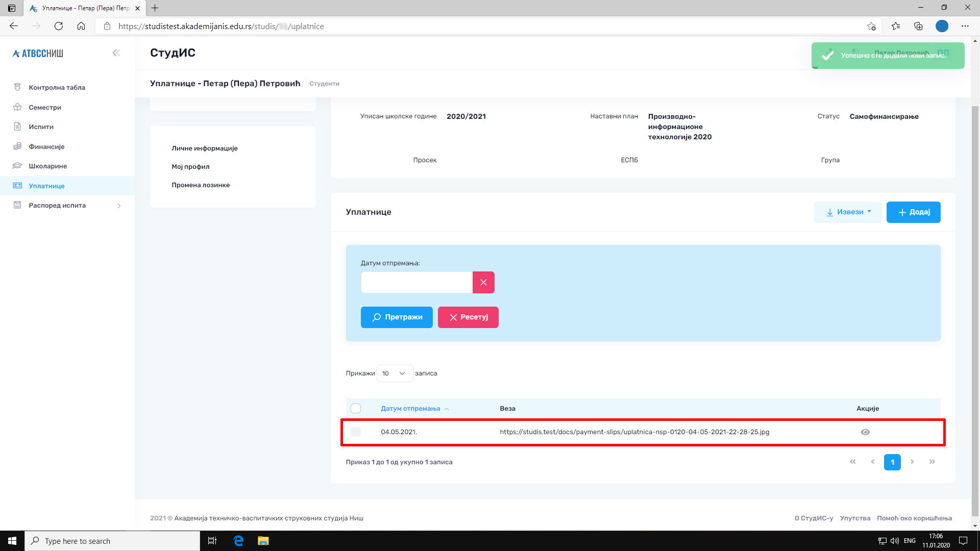This screenshot has height=551, width=980.
Task: Click the Контролна табла icon
Action: pos(17,87)
